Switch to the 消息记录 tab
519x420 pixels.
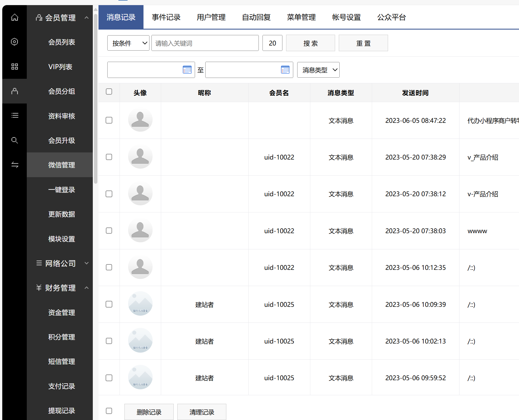121,17
